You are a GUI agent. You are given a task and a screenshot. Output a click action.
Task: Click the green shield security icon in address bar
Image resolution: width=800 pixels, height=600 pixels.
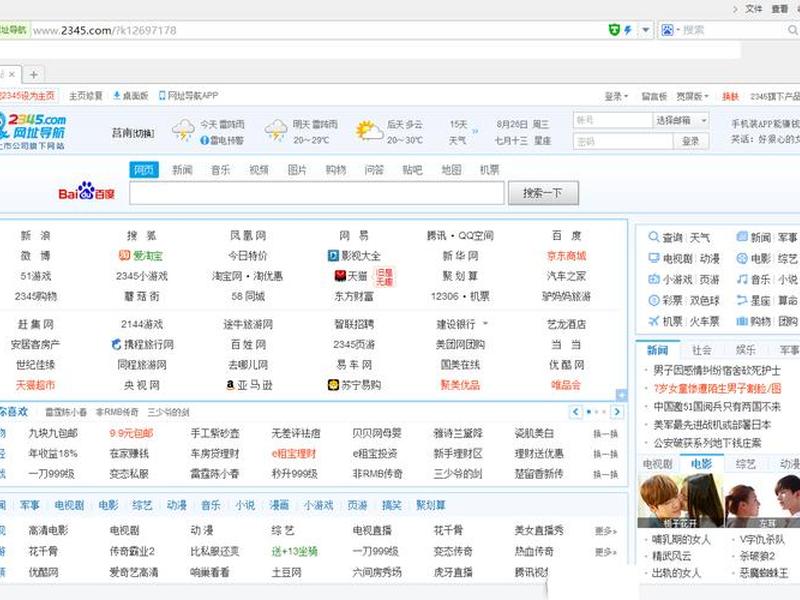pyautogui.click(x=614, y=30)
